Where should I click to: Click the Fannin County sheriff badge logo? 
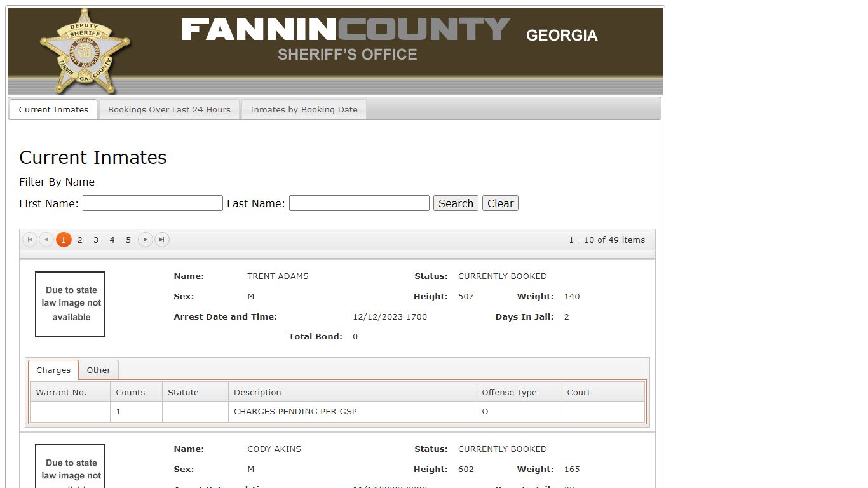coord(85,51)
